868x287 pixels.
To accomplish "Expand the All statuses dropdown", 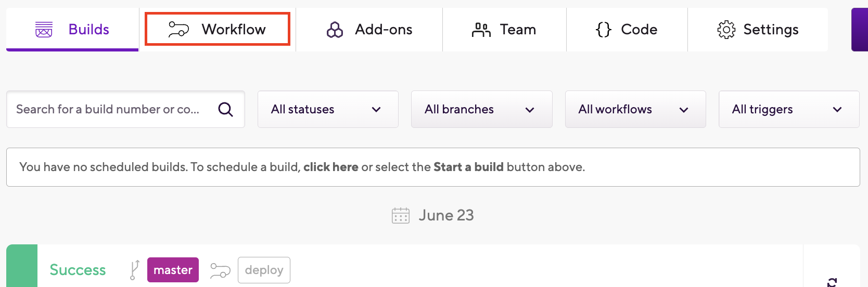I will click(328, 109).
